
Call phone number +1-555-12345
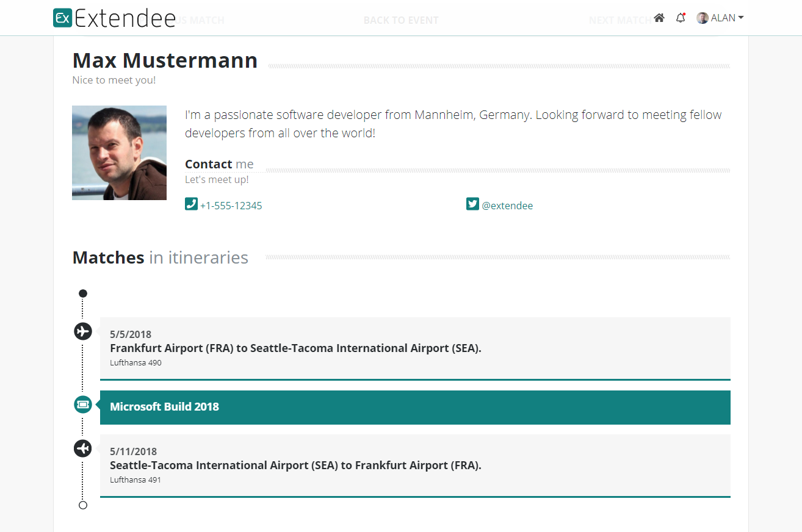coord(231,206)
